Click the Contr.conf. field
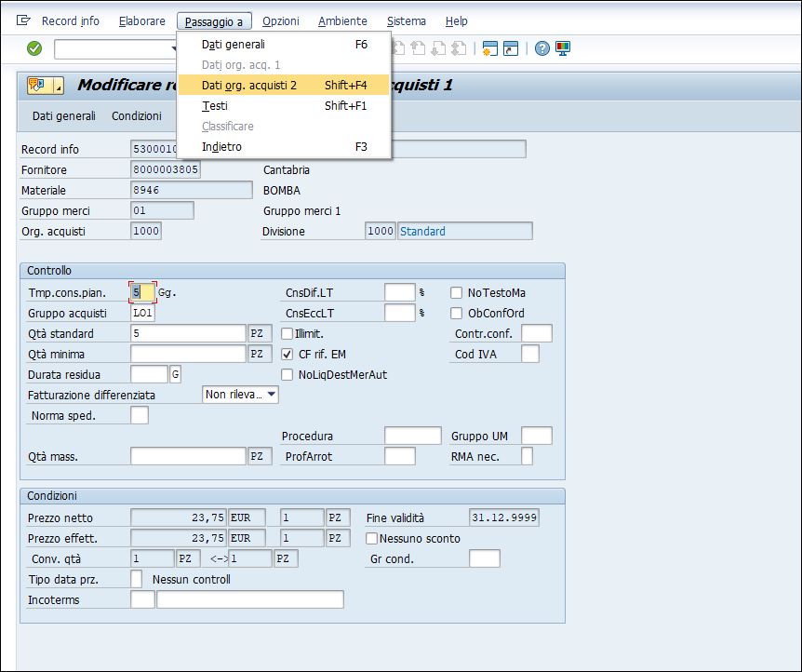The width and height of the screenshot is (802, 672). click(x=537, y=333)
